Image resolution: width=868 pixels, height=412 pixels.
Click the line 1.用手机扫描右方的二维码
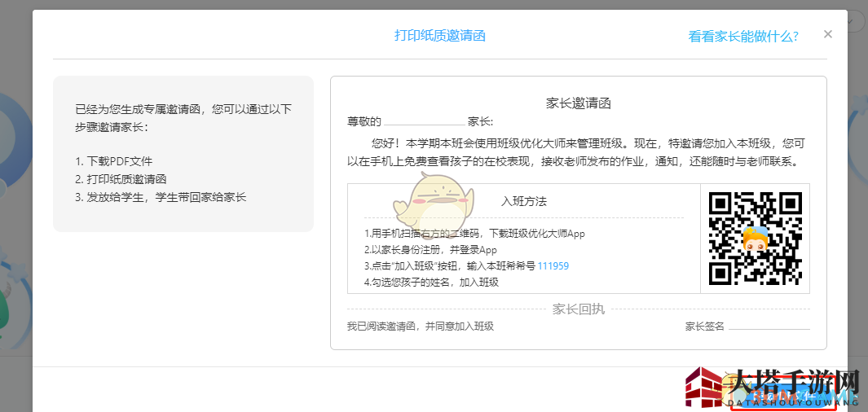click(x=474, y=234)
